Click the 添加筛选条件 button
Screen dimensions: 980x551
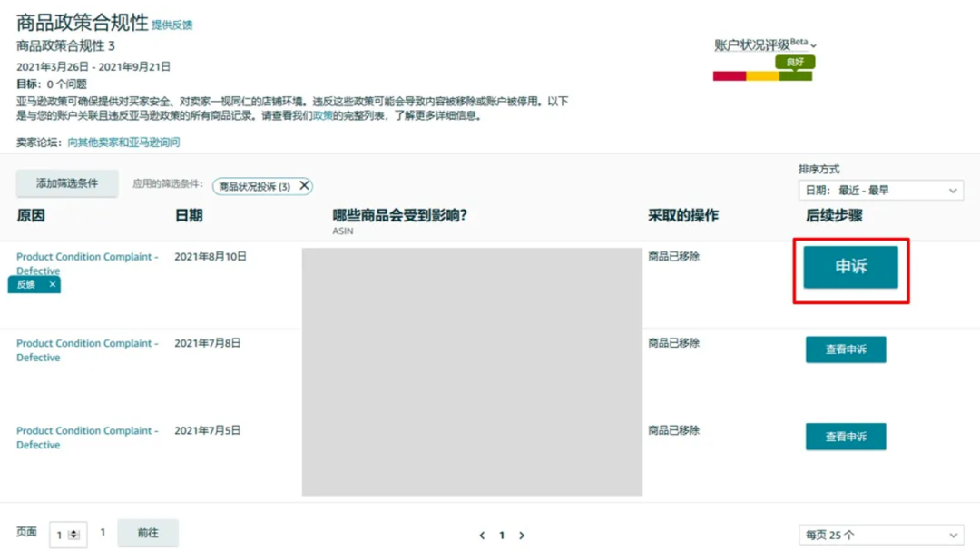click(x=67, y=183)
